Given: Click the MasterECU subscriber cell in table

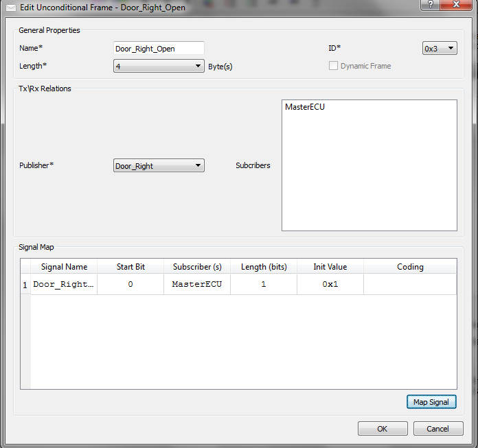Looking at the screenshot, I should [197, 285].
